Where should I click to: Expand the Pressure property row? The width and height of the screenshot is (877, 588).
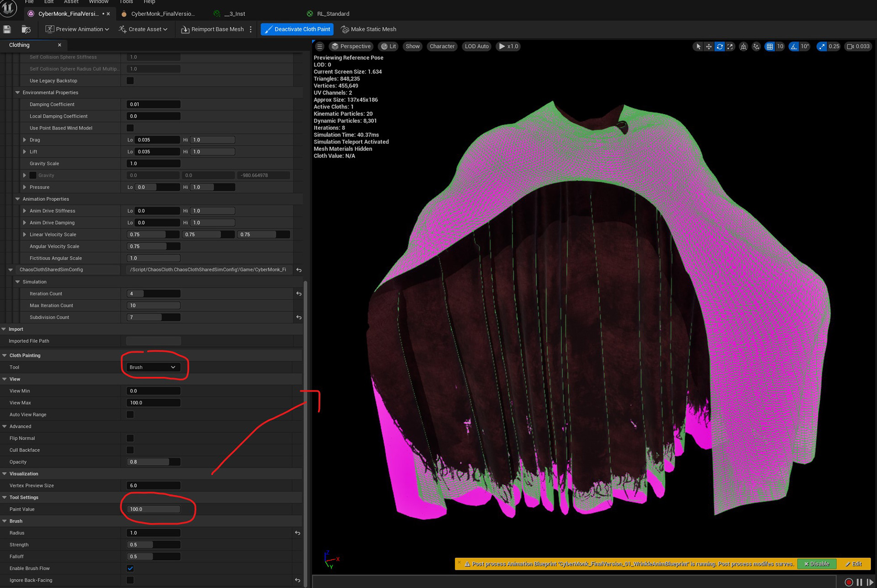tap(25, 187)
